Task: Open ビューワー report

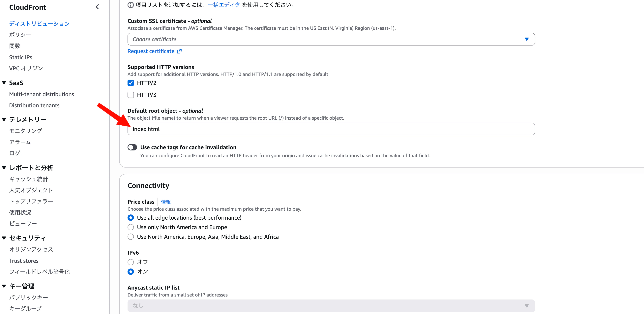Action: click(23, 224)
